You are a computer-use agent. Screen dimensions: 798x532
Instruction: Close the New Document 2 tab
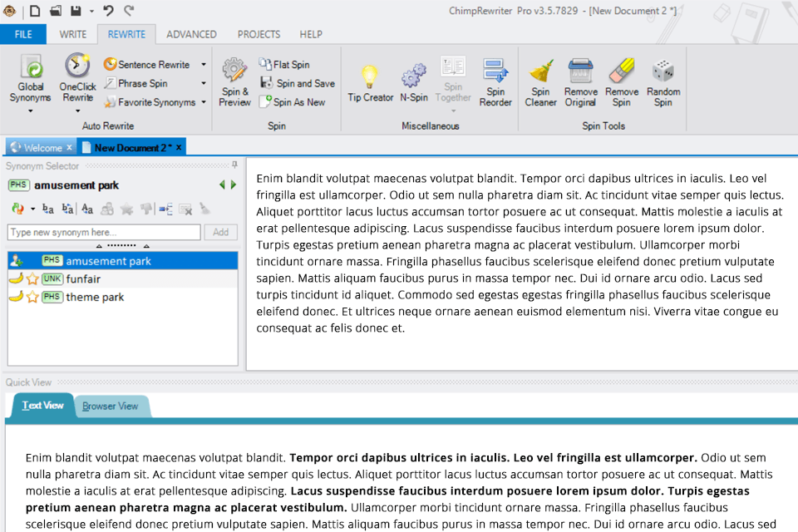[179, 147]
